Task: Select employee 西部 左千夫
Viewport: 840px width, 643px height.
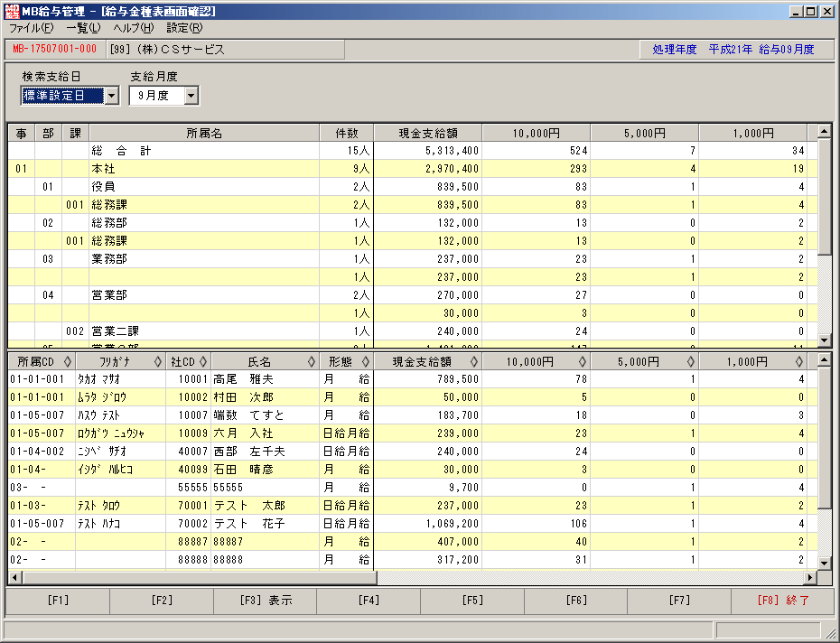Action: (413, 452)
